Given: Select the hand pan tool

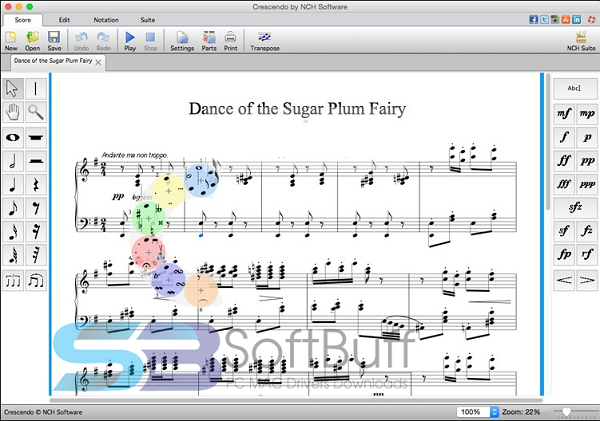Looking at the screenshot, I should pyautogui.click(x=13, y=112).
